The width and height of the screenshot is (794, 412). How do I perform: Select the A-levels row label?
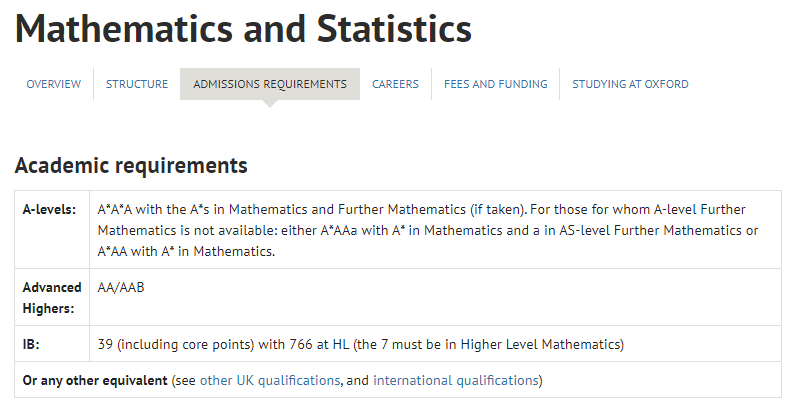pyautogui.click(x=49, y=210)
